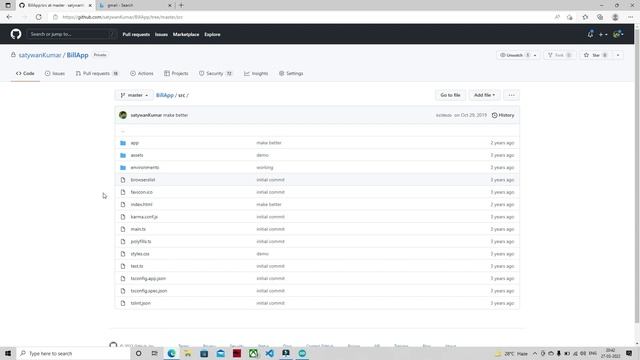This screenshot has width=640, height=360.
Task: Open the Xbox app on the taskbar
Action: (253, 353)
